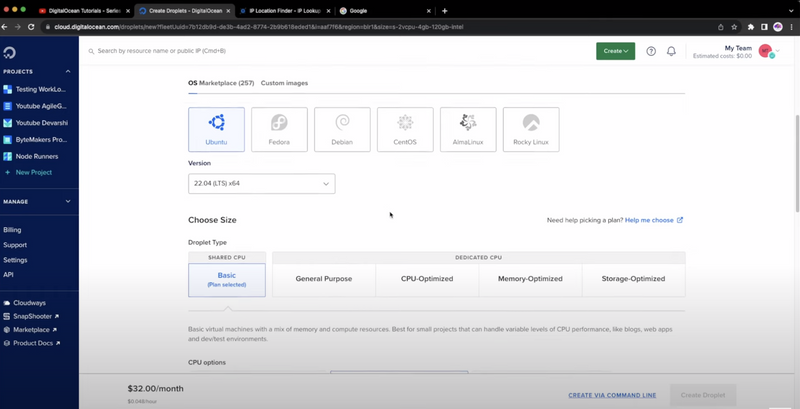Click CREATE VIA COMMAND LINE link
Screen dimensions: 800x409
coord(612,395)
